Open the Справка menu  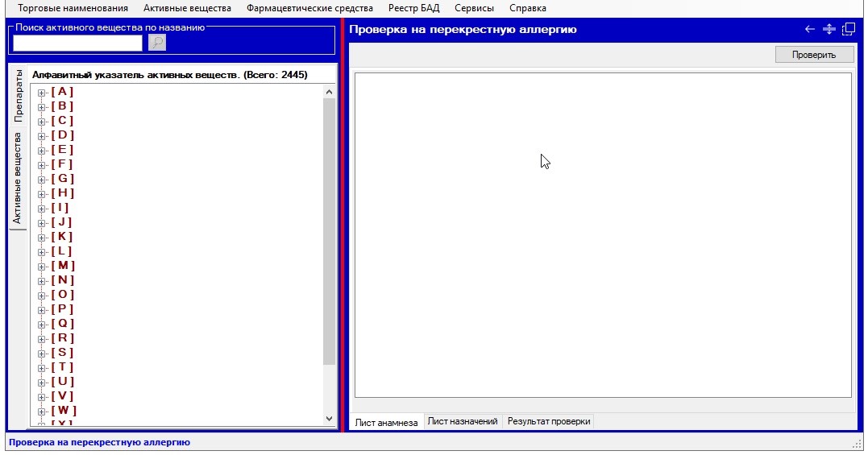click(x=528, y=8)
